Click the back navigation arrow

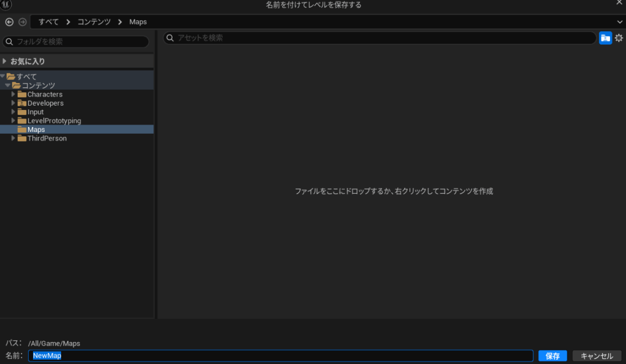click(x=9, y=22)
